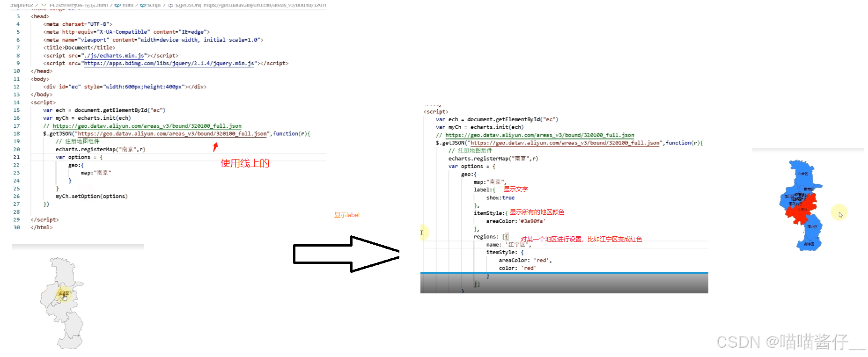Click echarts.registerMap line 20 in left code
The width and height of the screenshot is (868, 357).
101,150
